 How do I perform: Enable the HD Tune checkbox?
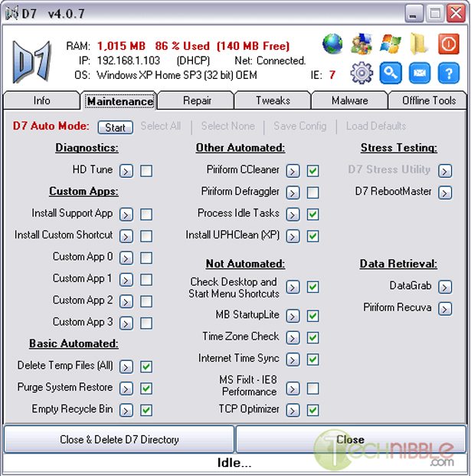tap(146, 171)
